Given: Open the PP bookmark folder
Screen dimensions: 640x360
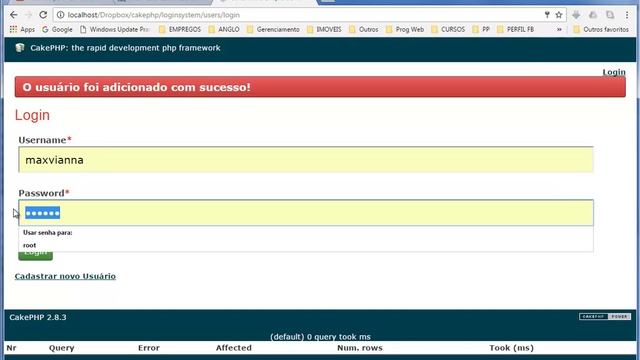Looking at the screenshot, I should (481, 29).
